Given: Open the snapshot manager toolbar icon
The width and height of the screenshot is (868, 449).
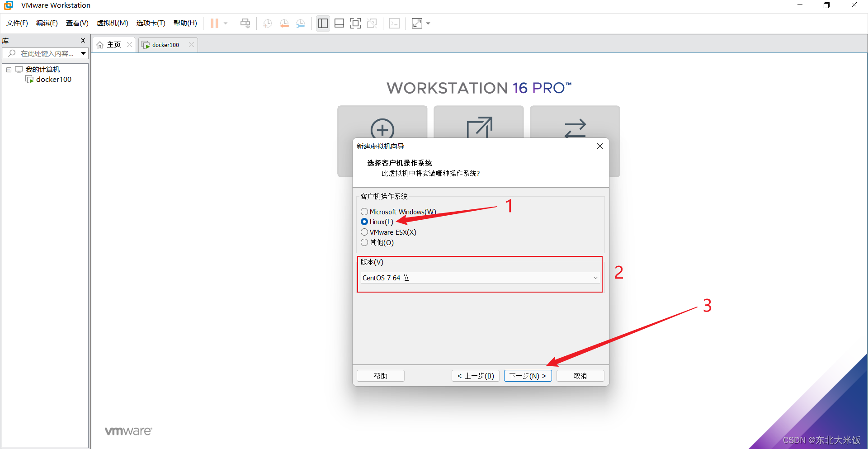Looking at the screenshot, I should [x=301, y=24].
